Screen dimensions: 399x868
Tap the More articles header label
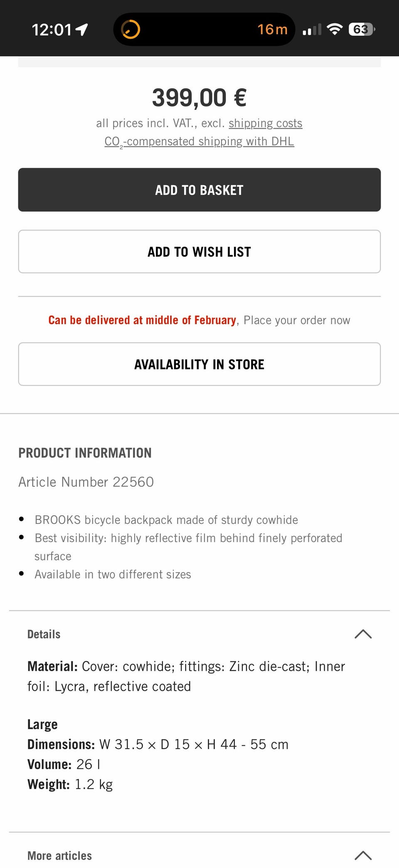point(59,856)
